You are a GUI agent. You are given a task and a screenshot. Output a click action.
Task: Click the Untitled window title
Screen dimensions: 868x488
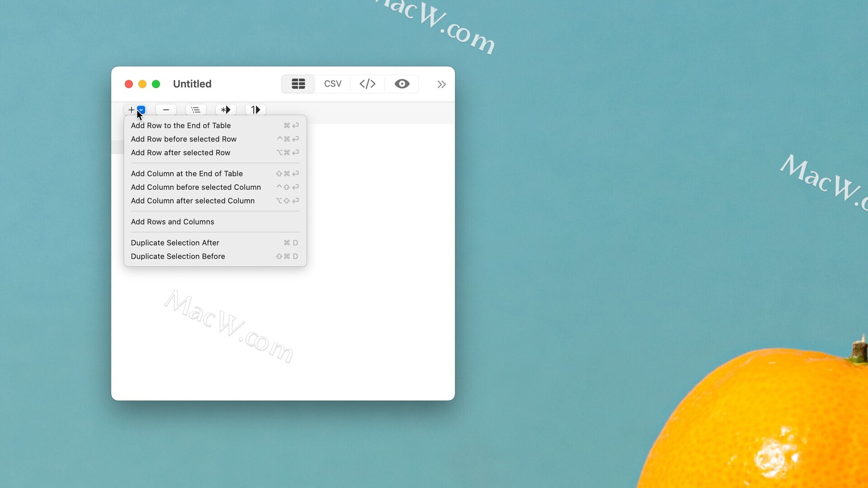click(192, 84)
